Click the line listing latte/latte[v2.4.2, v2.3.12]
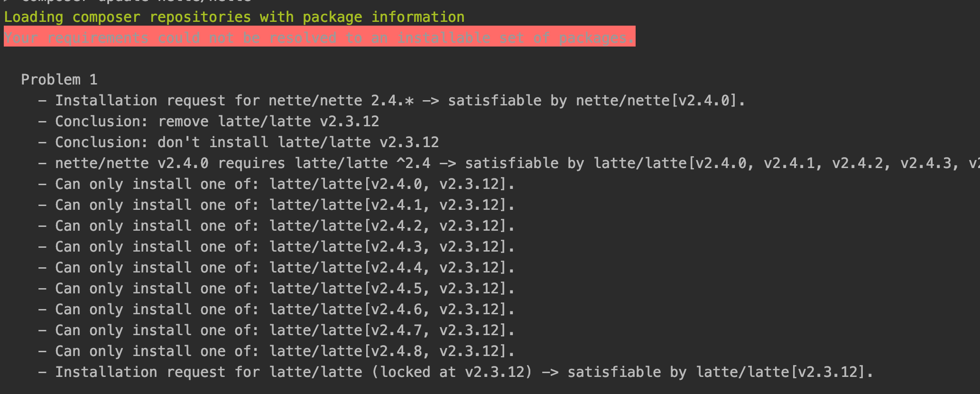The width and height of the screenshot is (980, 394). [x=277, y=226]
